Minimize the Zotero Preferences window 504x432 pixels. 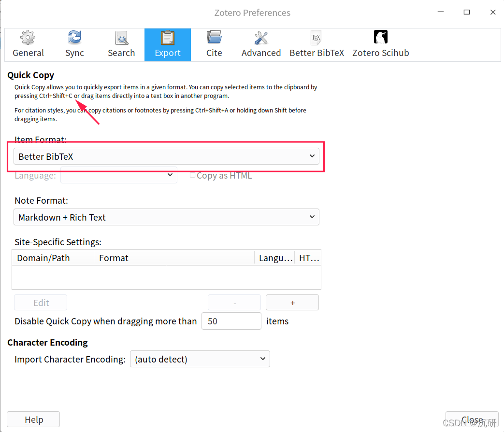tap(441, 12)
